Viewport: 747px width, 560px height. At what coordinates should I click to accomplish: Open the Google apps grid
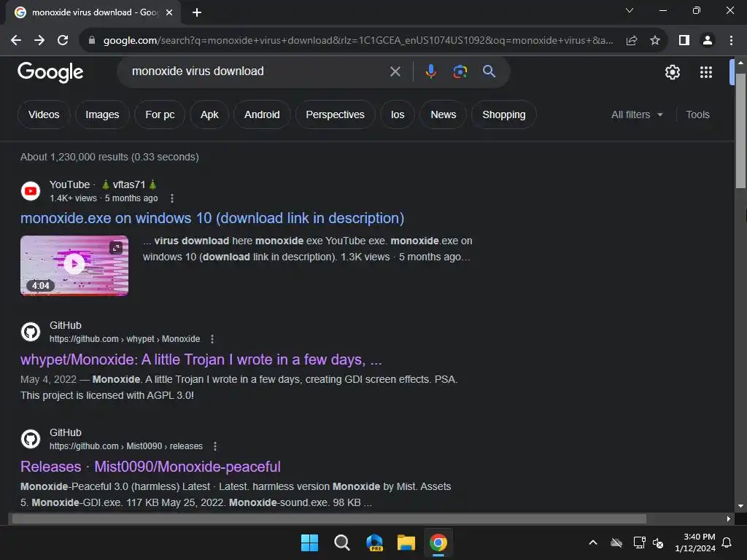click(706, 72)
